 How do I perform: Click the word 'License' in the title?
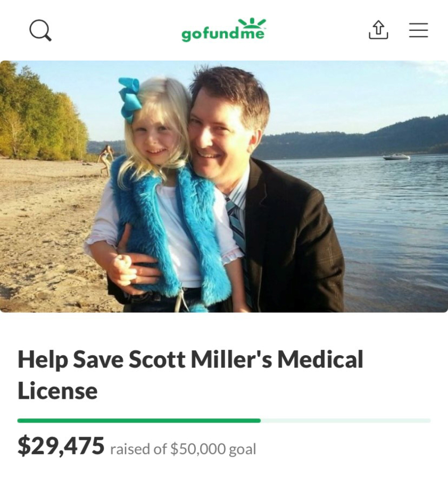pyautogui.click(x=57, y=390)
